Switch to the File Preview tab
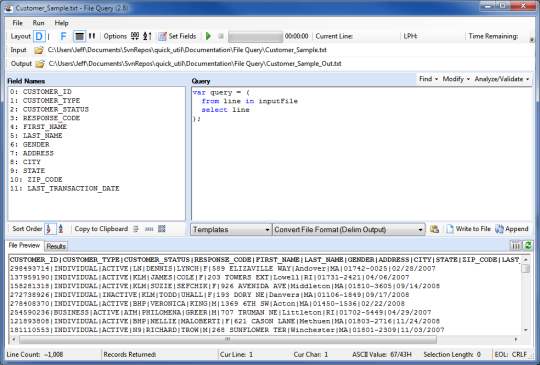This screenshot has height=365, width=540. (24, 246)
